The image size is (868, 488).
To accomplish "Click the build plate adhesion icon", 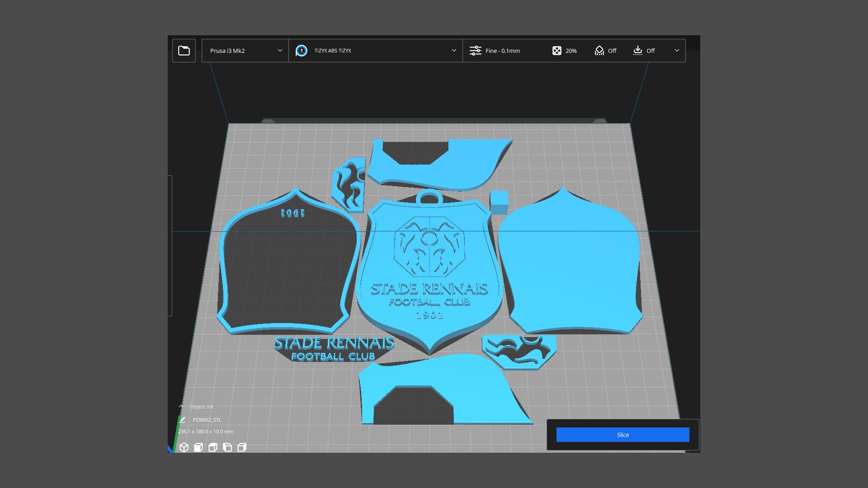I will pyautogui.click(x=638, y=51).
